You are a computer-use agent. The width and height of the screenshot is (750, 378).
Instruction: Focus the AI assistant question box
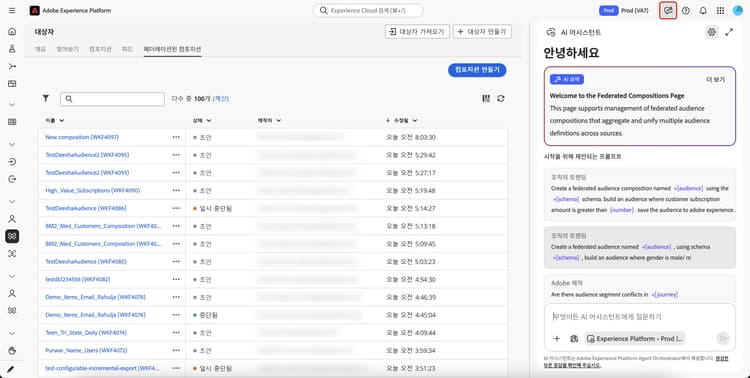(x=639, y=317)
